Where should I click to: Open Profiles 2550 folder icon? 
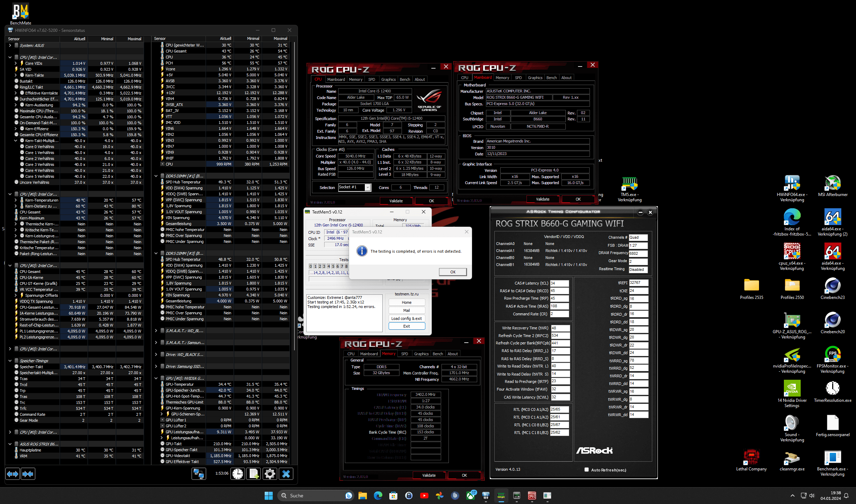coord(792,289)
